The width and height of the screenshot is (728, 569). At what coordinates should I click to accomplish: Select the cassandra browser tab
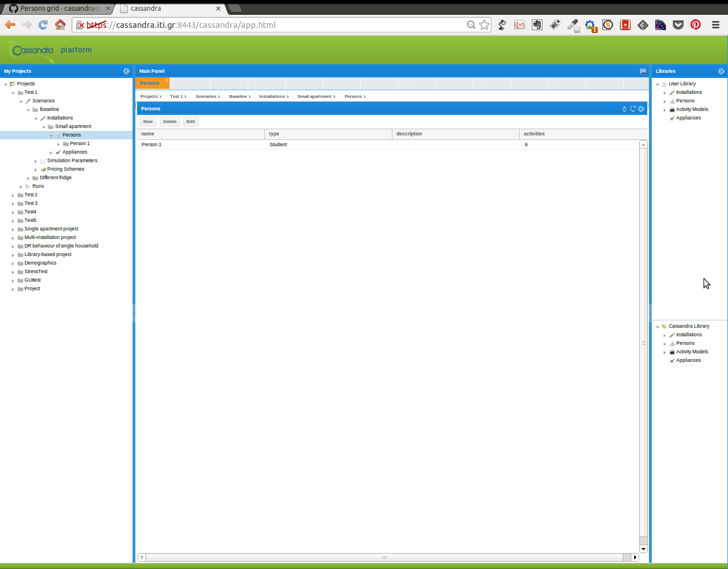[x=169, y=9]
